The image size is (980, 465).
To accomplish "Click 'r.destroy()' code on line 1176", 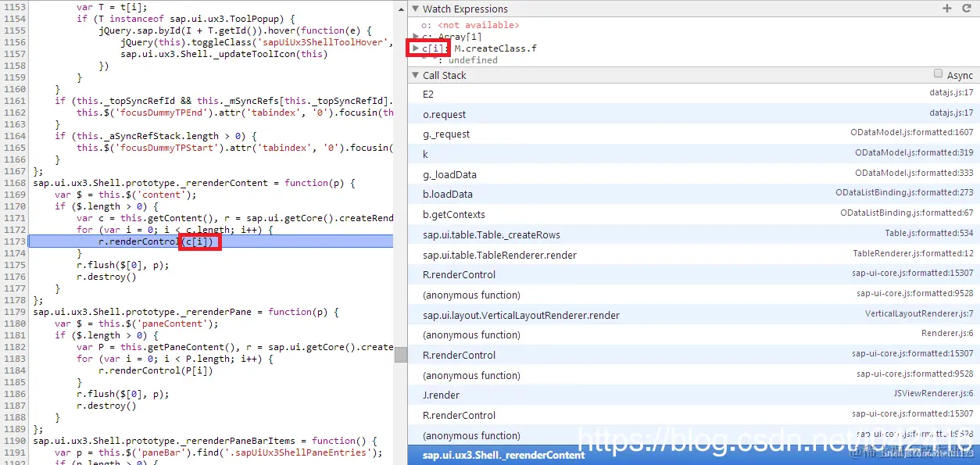I will (x=106, y=277).
